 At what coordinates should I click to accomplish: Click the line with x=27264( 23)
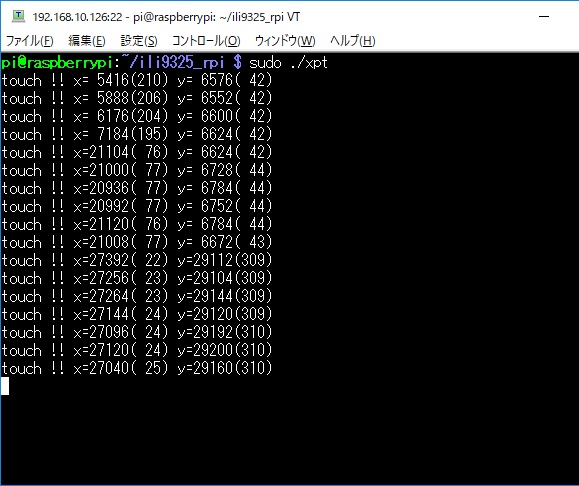coord(137,296)
